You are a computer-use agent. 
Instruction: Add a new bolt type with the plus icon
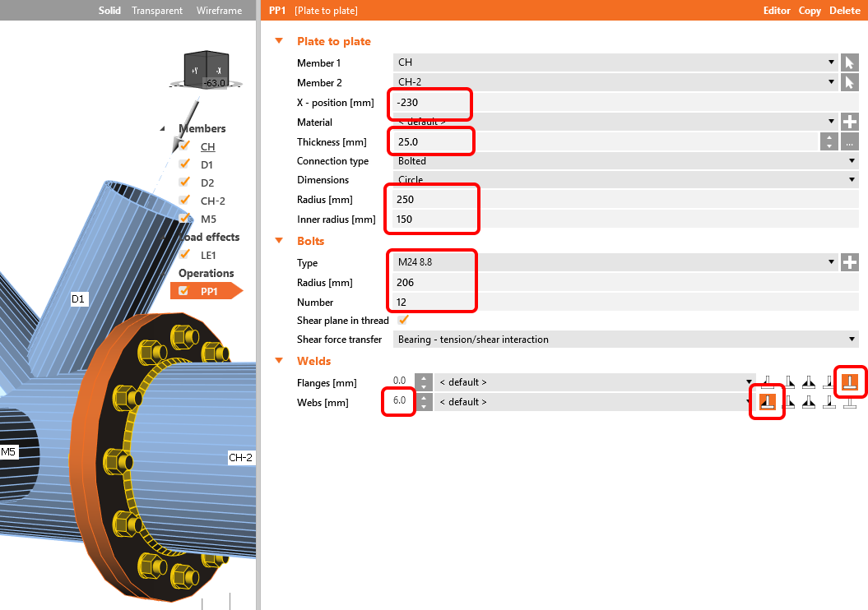849,262
